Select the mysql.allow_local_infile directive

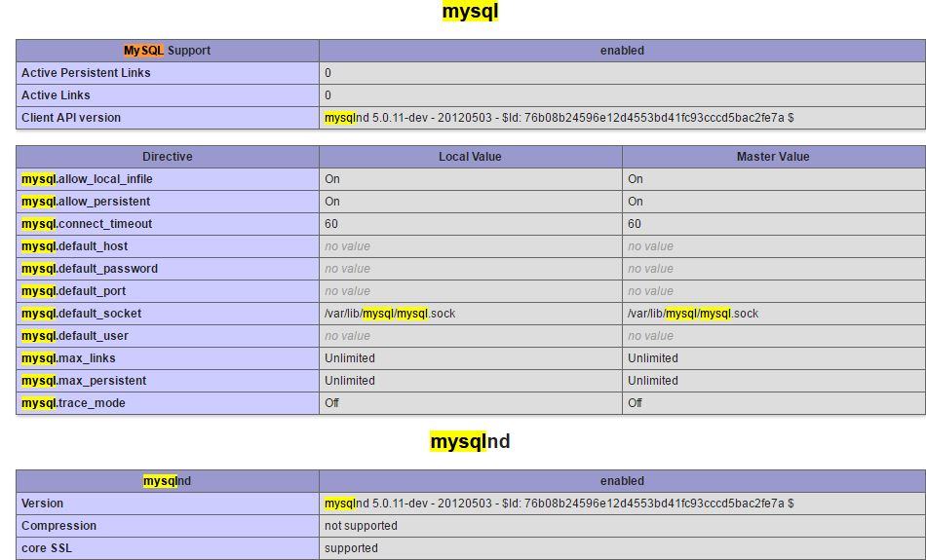click(87, 179)
